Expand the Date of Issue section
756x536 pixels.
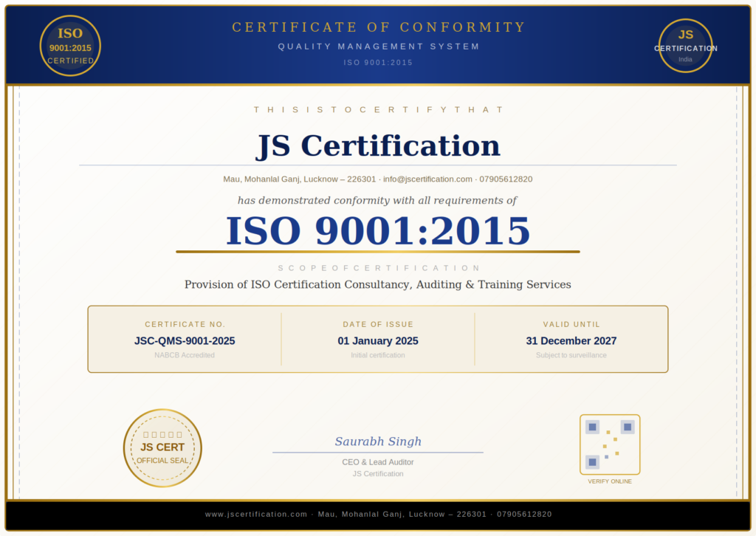pos(378,324)
